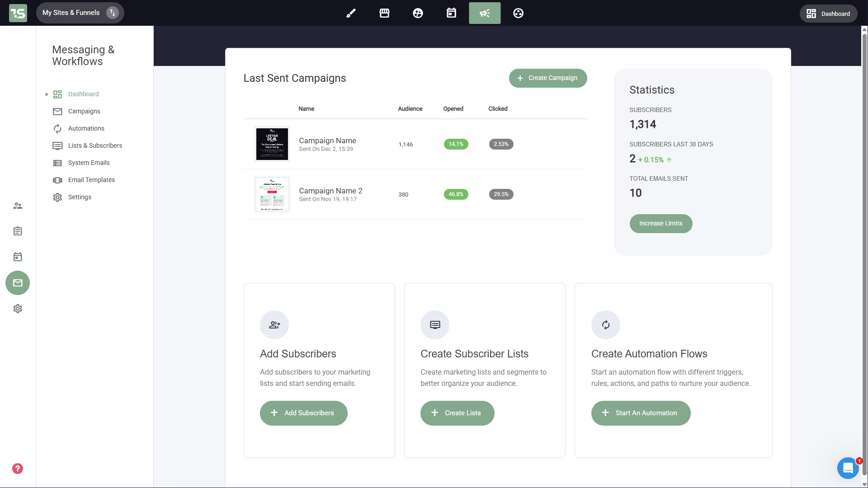
Task: Open the storefront icon in top navigation
Action: [x=384, y=13]
